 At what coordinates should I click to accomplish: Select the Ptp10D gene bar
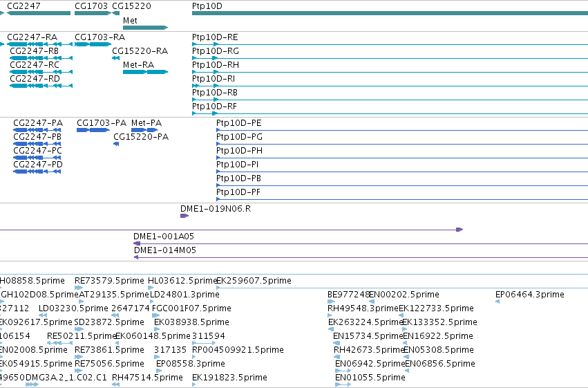390,13
